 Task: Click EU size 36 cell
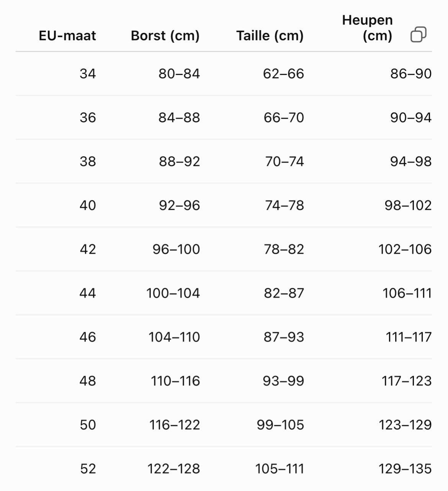tap(88, 117)
